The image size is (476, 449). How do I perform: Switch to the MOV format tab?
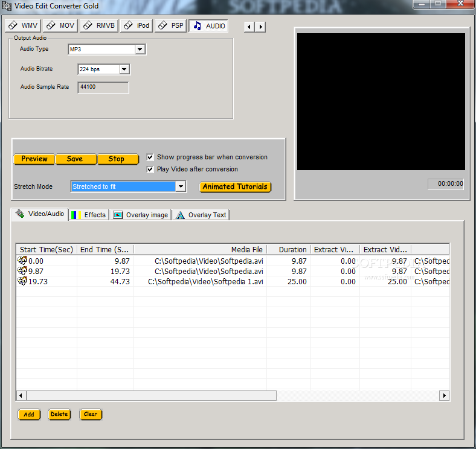(60, 26)
